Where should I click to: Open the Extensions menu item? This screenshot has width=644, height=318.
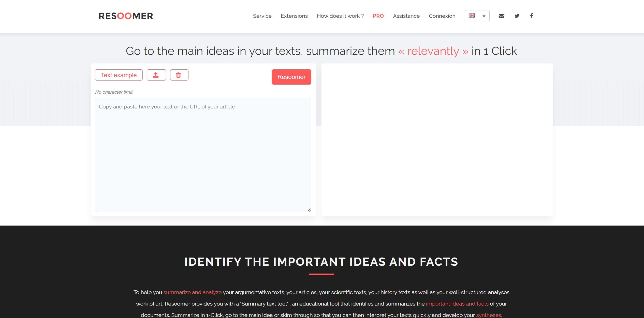294,15
